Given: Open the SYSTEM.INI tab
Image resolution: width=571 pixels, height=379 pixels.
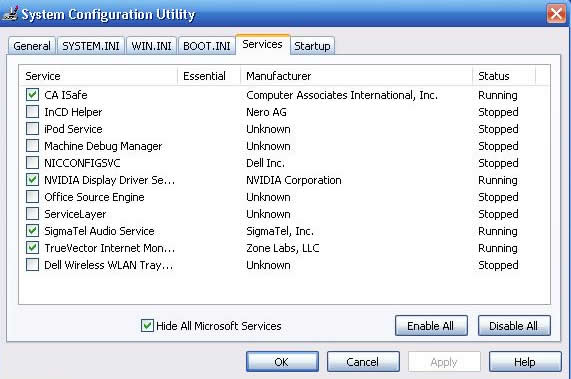Looking at the screenshot, I should pyautogui.click(x=91, y=46).
